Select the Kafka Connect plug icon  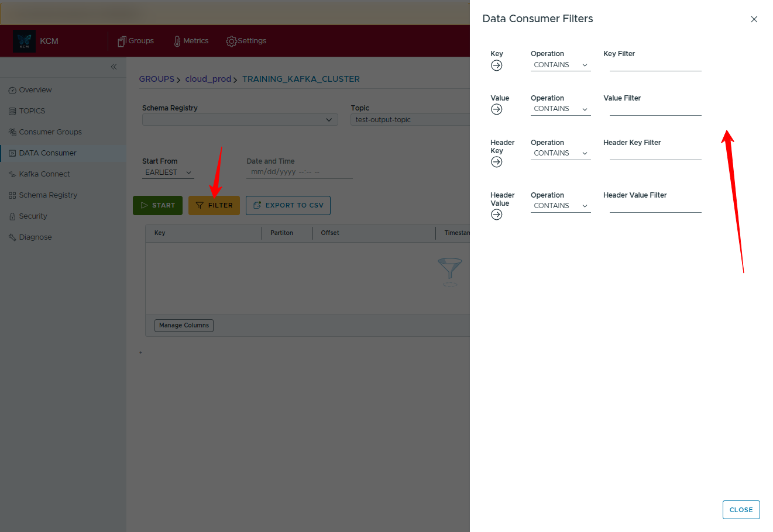[13, 174]
